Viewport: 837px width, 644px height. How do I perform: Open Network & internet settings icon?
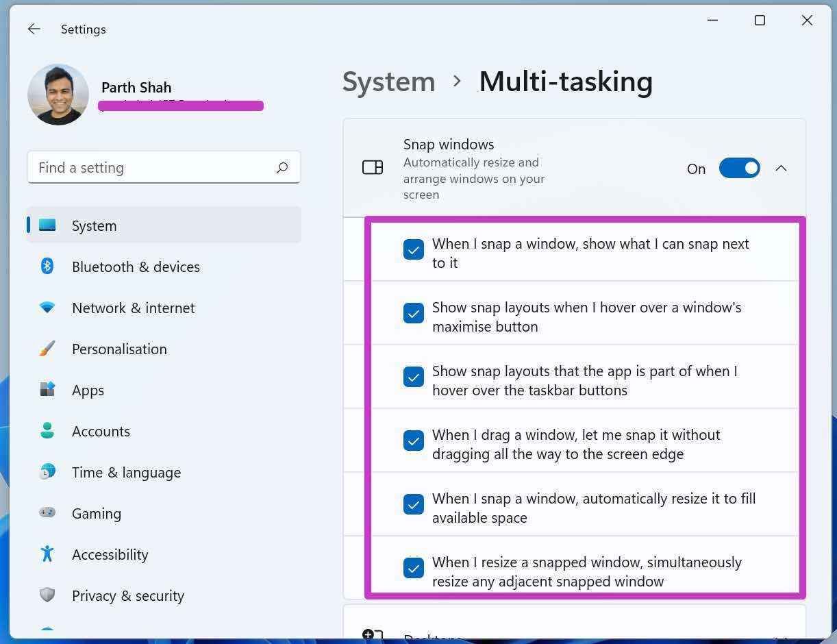coord(47,308)
